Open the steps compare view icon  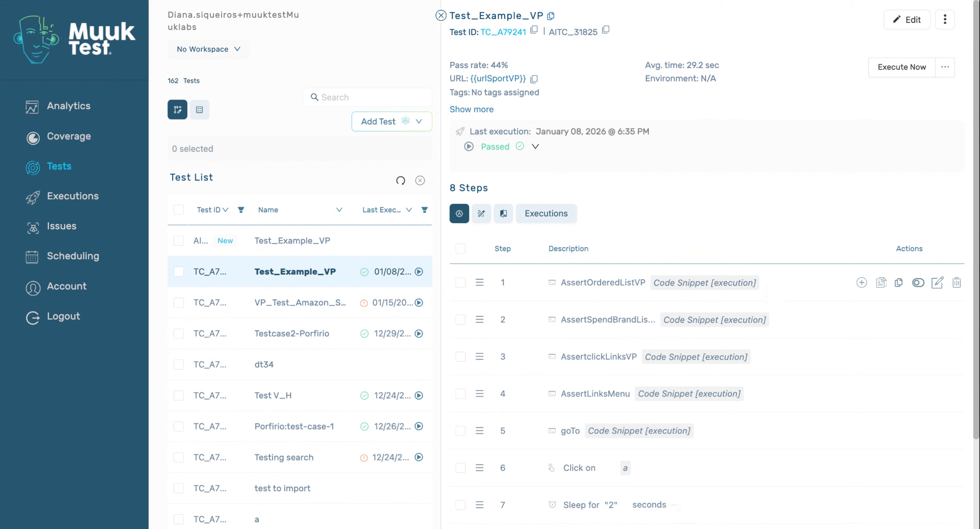(x=503, y=213)
